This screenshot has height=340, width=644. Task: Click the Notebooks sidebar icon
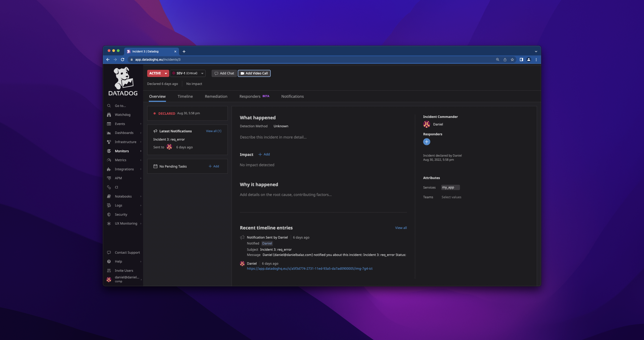[109, 196]
